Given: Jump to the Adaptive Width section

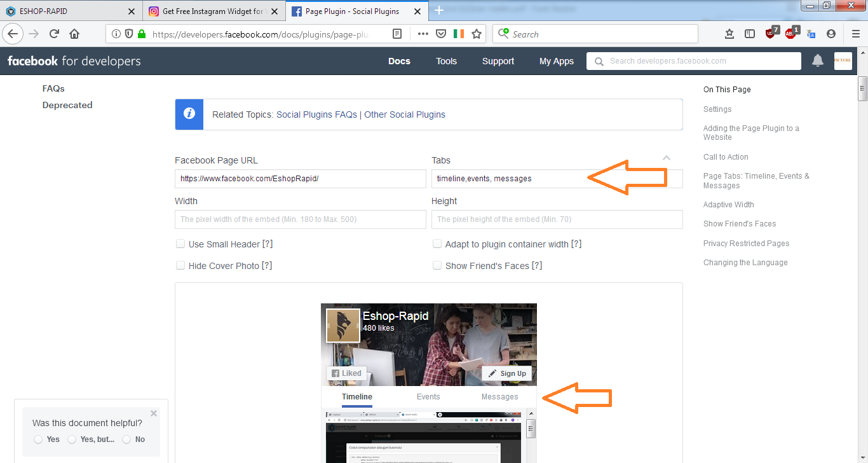Looking at the screenshot, I should pyautogui.click(x=729, y=205).
